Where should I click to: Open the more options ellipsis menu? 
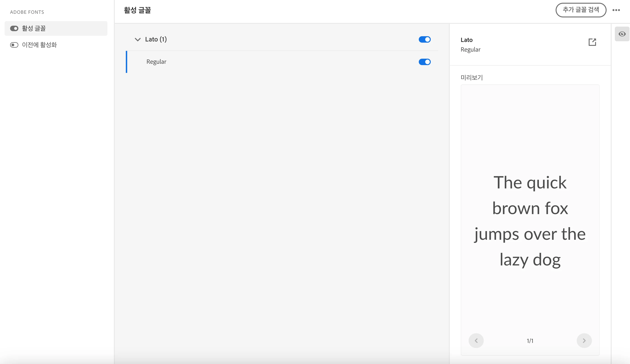(x=616, y=10)
